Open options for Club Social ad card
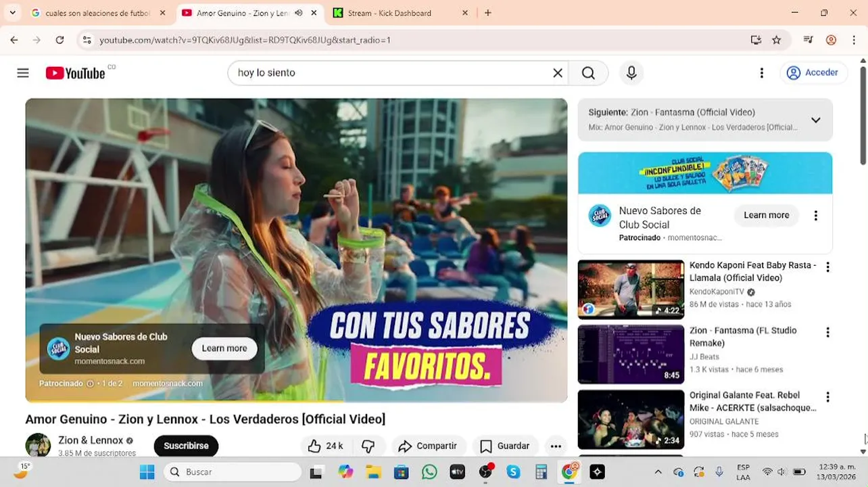Image resolution: width=868 pixels, height=487 pixels. click(815, 216)
